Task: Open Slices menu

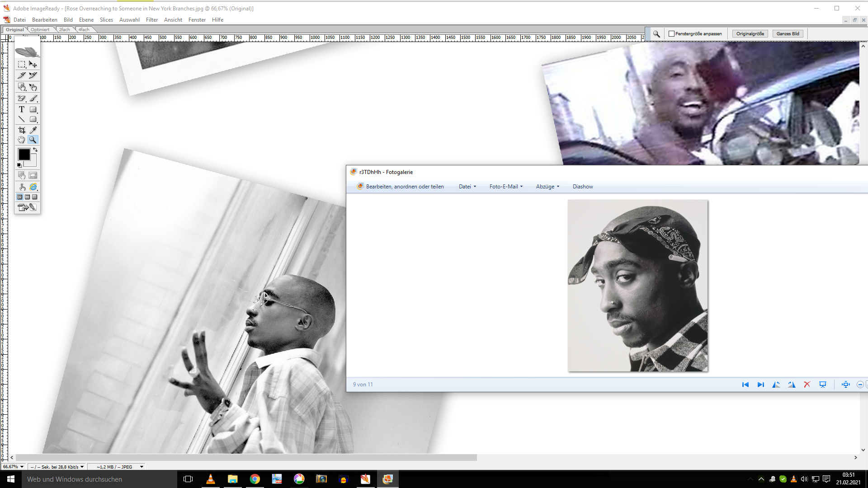Action: (x=106, y=20)
